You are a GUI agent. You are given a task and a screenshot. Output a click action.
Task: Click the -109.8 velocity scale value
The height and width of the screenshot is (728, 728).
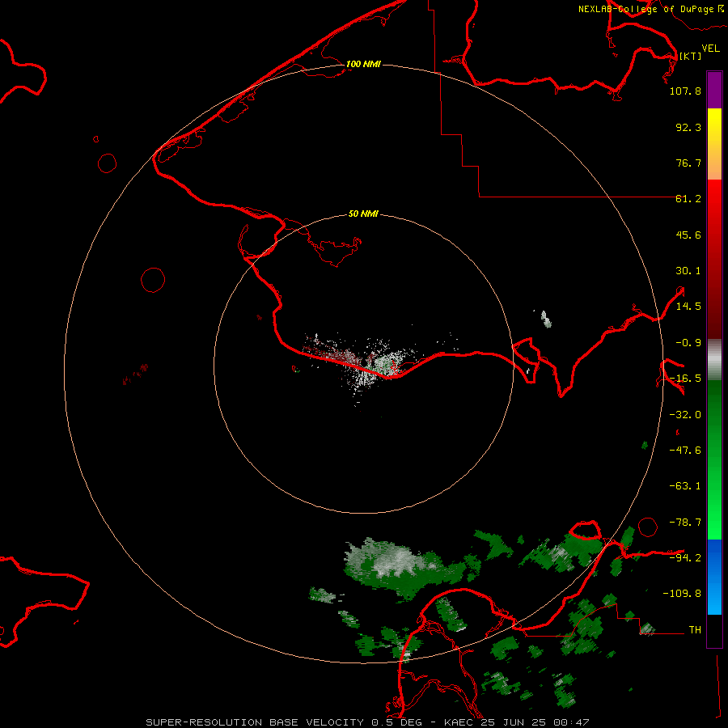click(x=682, y=594)
